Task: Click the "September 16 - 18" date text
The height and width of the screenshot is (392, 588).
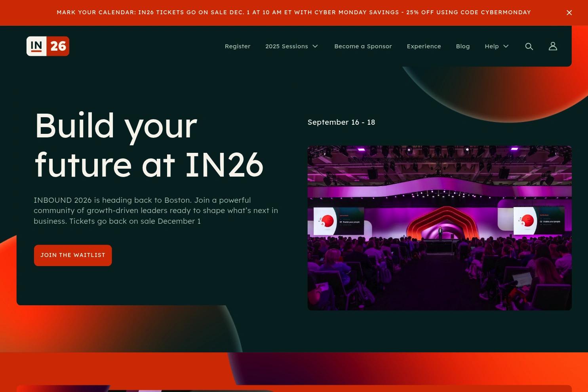Action: click(x=341, y=122)
